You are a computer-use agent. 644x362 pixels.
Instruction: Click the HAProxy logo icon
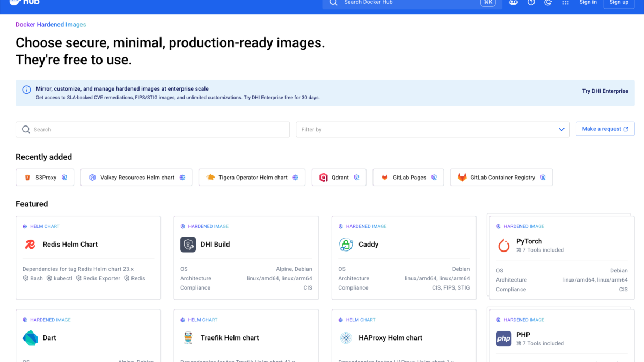(x=346, y=338)
